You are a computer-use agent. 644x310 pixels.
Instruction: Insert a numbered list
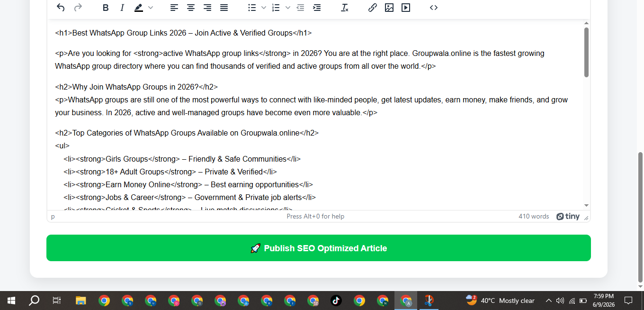pyautogui.click(x=276, y=8)
